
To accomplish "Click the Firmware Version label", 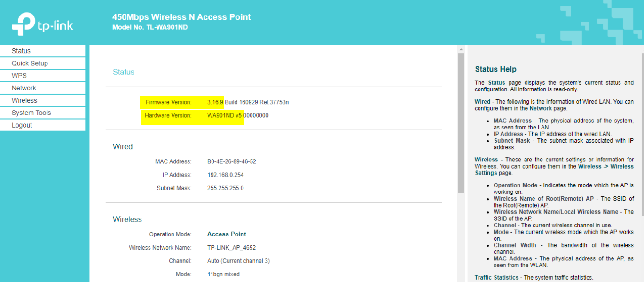I will pos(168,102).
